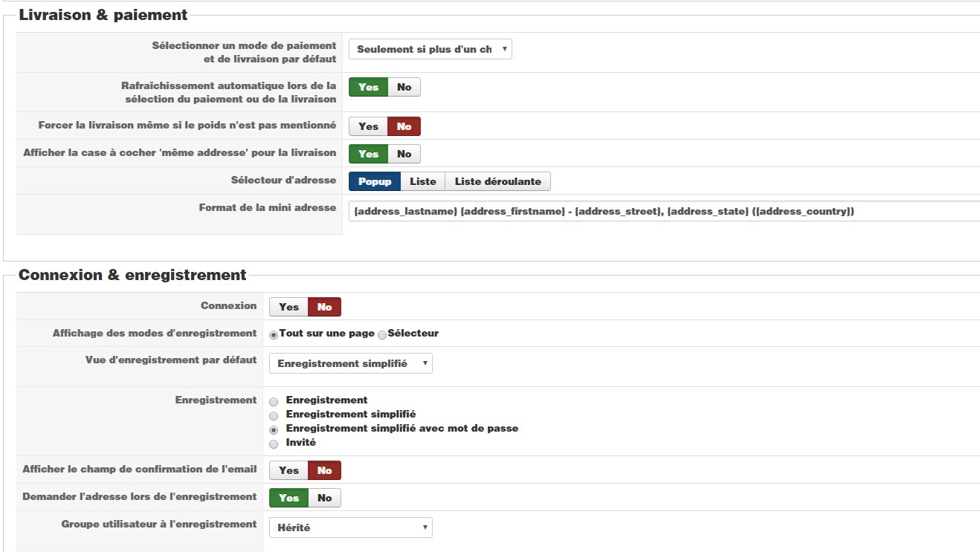The width and height of the screenshot is (980, 552).
Task: Choose Liste déroulante address selector
Action: [x=497, y=181]
